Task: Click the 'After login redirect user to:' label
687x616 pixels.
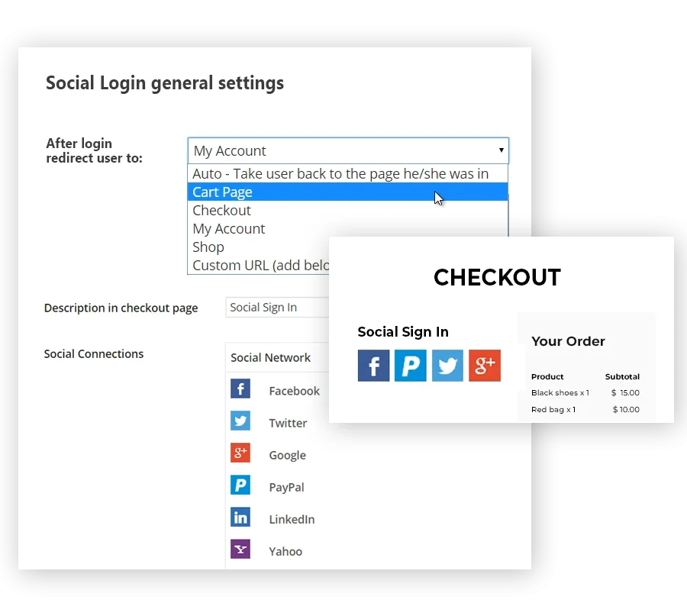Action: click(x=94, y=150)
